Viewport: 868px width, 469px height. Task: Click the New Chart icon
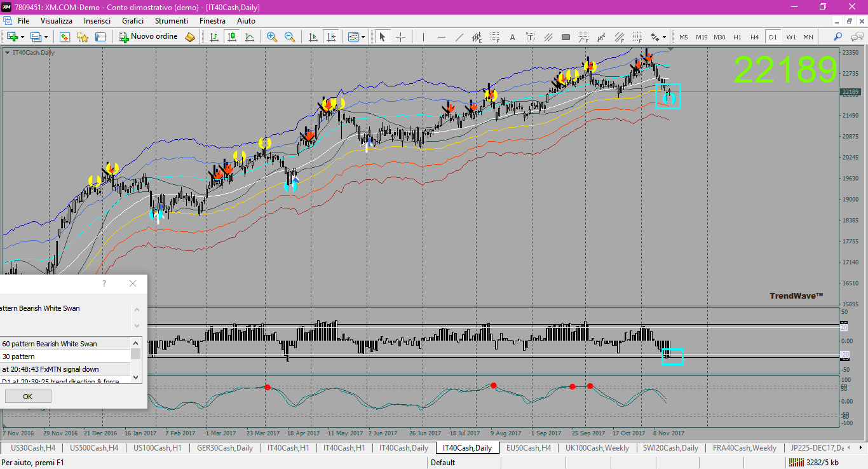(12, 37)
